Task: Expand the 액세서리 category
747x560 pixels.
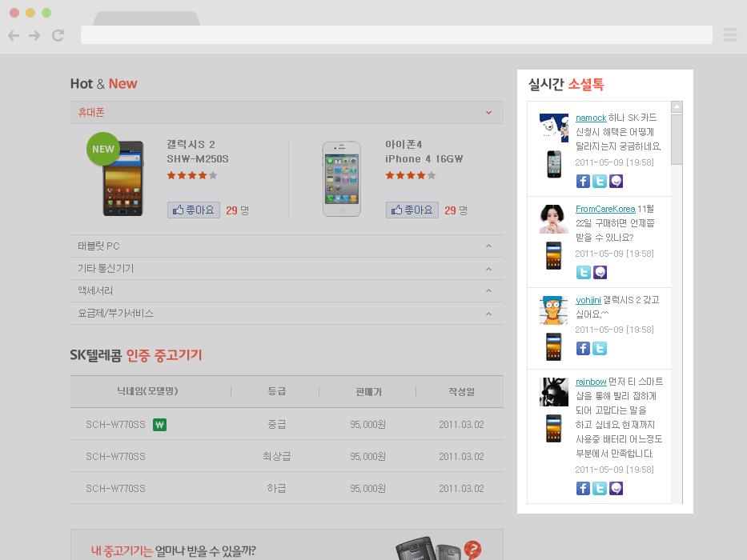Action: [488, 290]
